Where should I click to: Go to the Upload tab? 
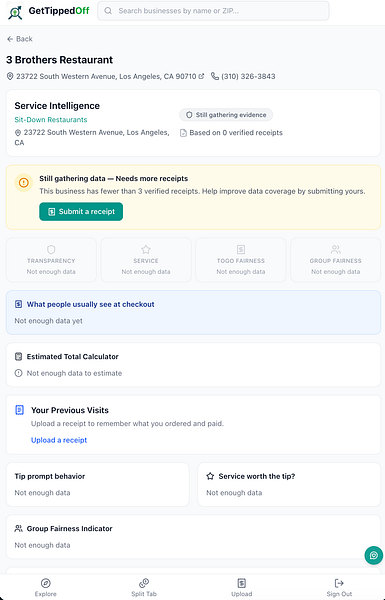click(x=241, y=587)
